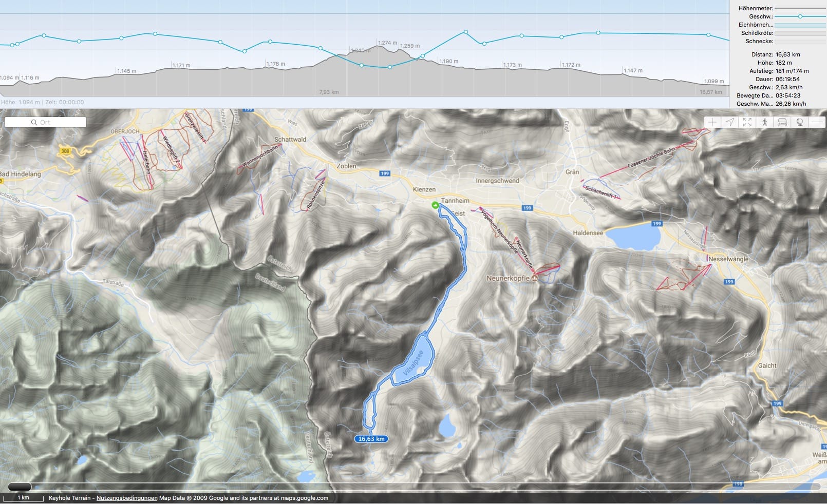Click the Bewegte Dauer value 03:54:23
The image size is (827, 504).
788,95
